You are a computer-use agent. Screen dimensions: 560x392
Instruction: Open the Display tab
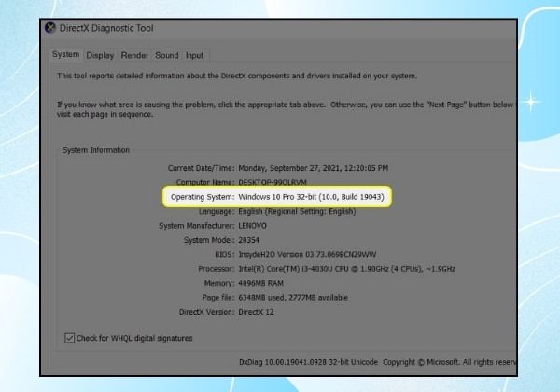point(100,56)
